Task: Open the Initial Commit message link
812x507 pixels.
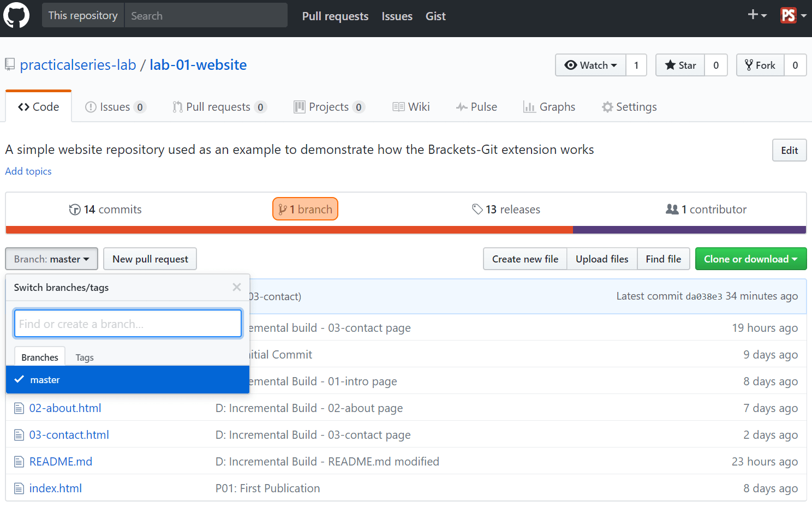Action: 281,354
